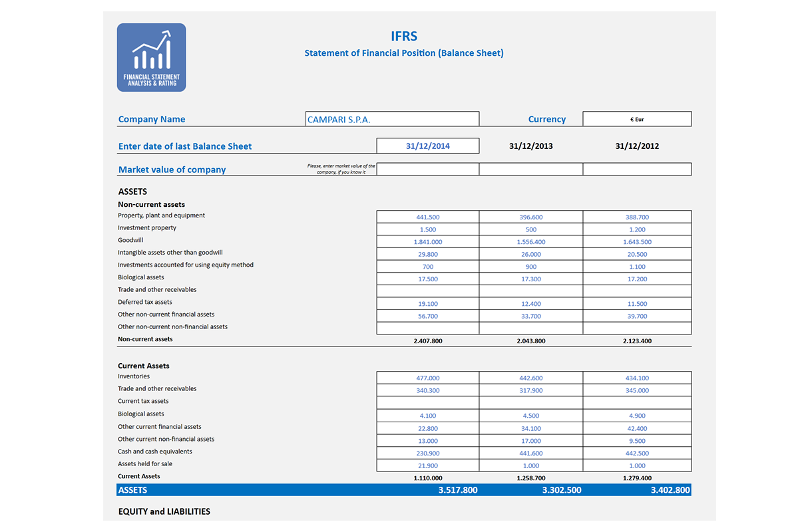
Task: Select Cash and cash equivalents value 441.600
Action: coord(530,453)
